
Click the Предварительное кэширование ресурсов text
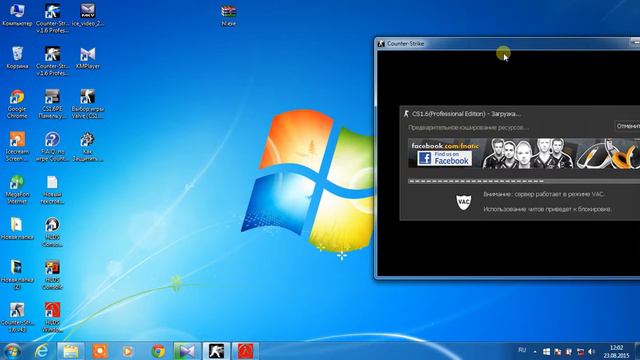point(468,128)
